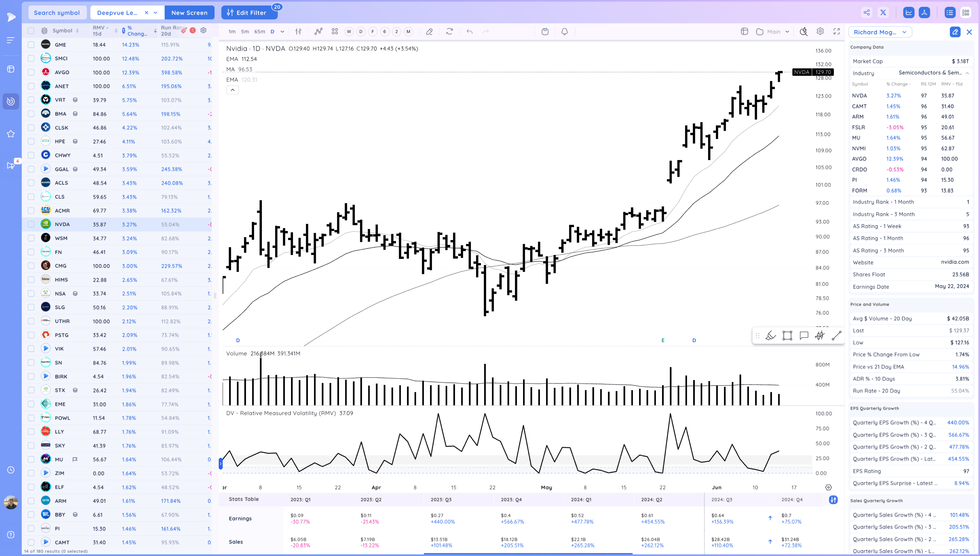Open the help question mark icon

(11, 535)
